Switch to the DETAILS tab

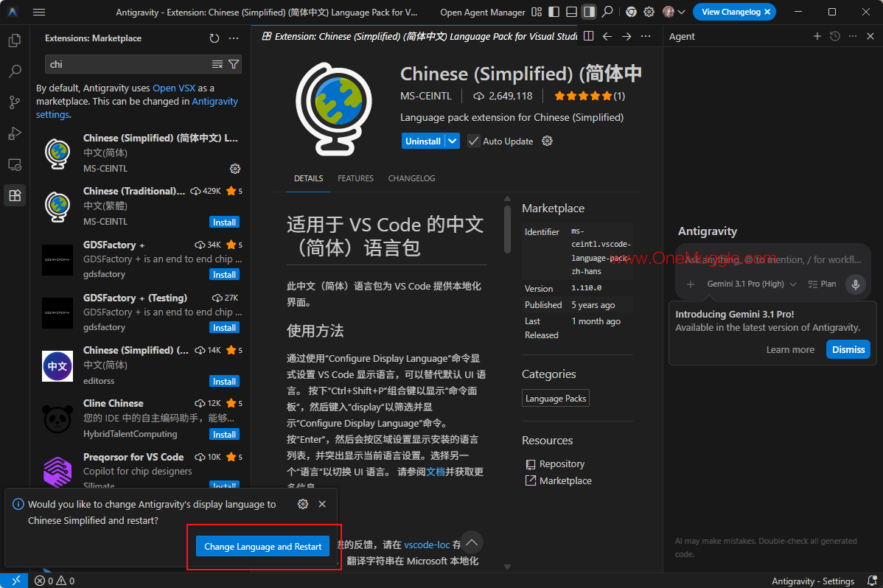[309, 178]
